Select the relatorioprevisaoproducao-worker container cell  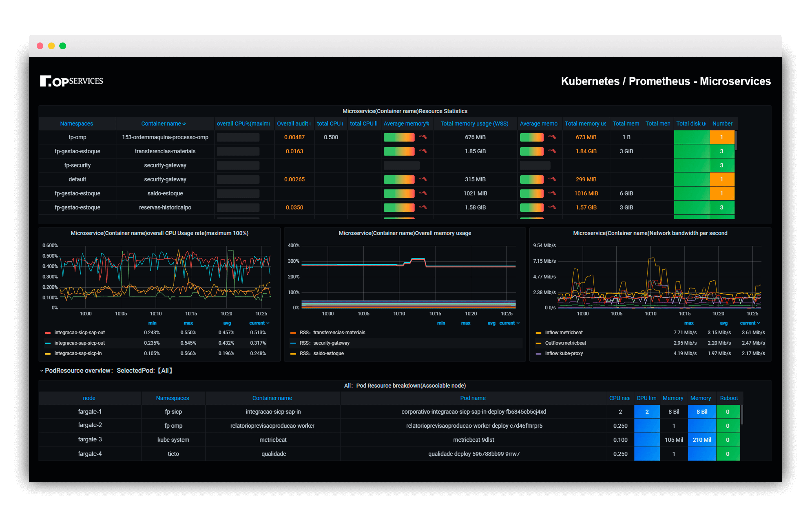click(x=272, y=426)
